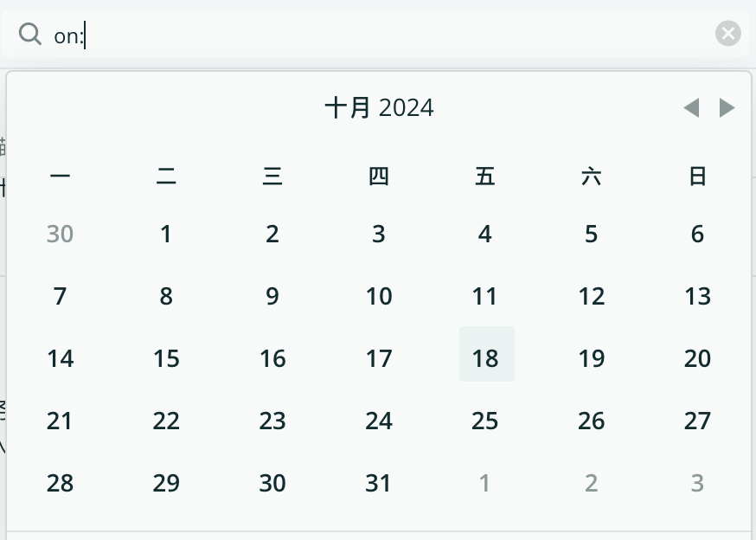Image resolution: width=756 pixels, height=540 pixels.
Task: Choose the date 22 on Tuesday
Action: [x=166, y=421]
